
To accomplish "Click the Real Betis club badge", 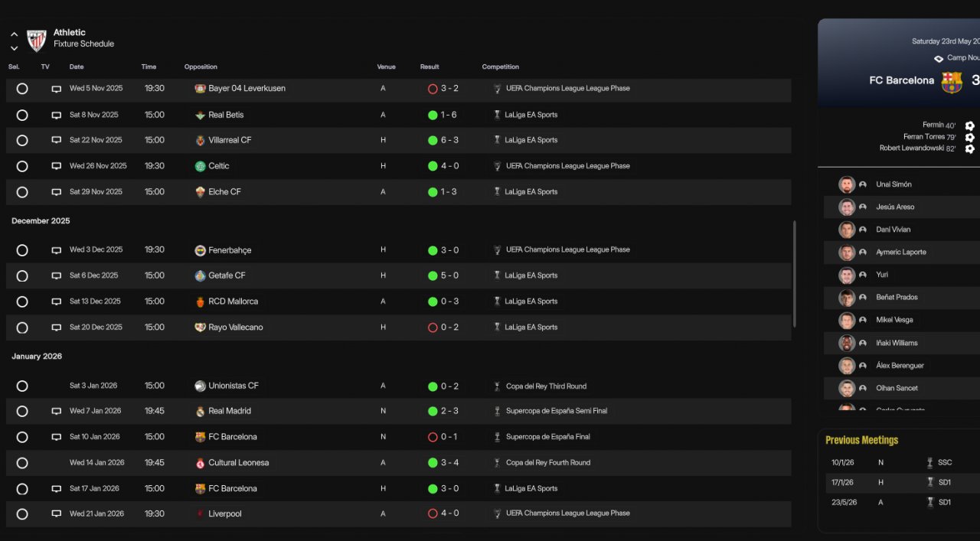I will (200, 115).
